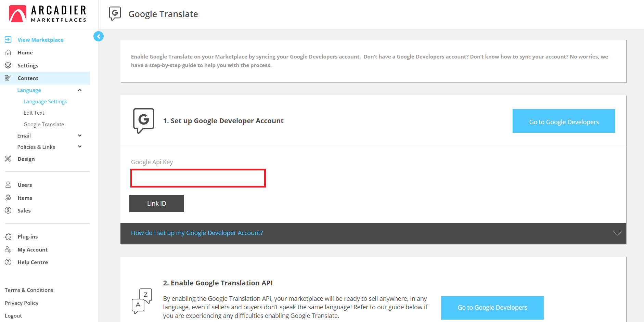644x322 pixels.
Task: Go to Home menu item
Action: coord(25,52)
